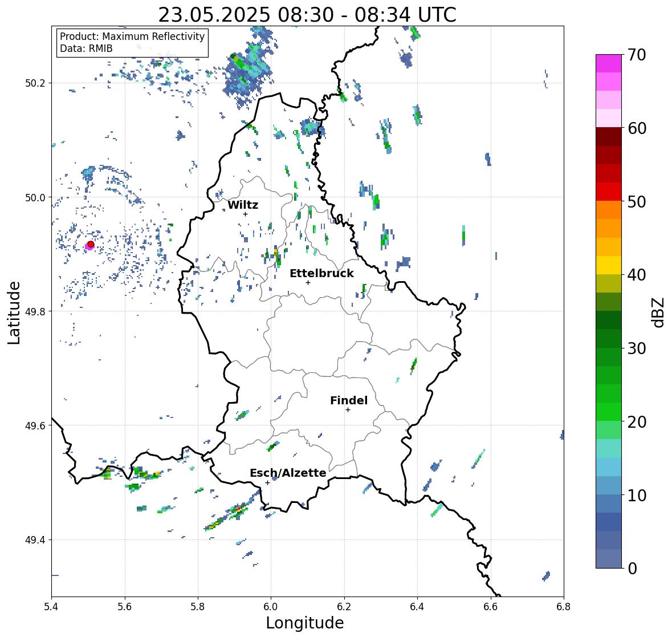Click the 10 tick on the colorbar
The height and width of the screenshot is (637, 672).
[637, 495]
